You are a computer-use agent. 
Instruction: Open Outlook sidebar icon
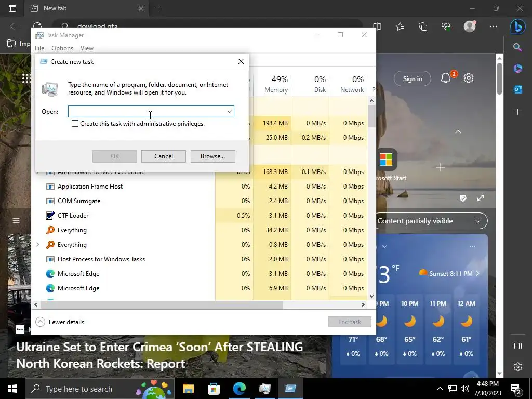[518, 89]
